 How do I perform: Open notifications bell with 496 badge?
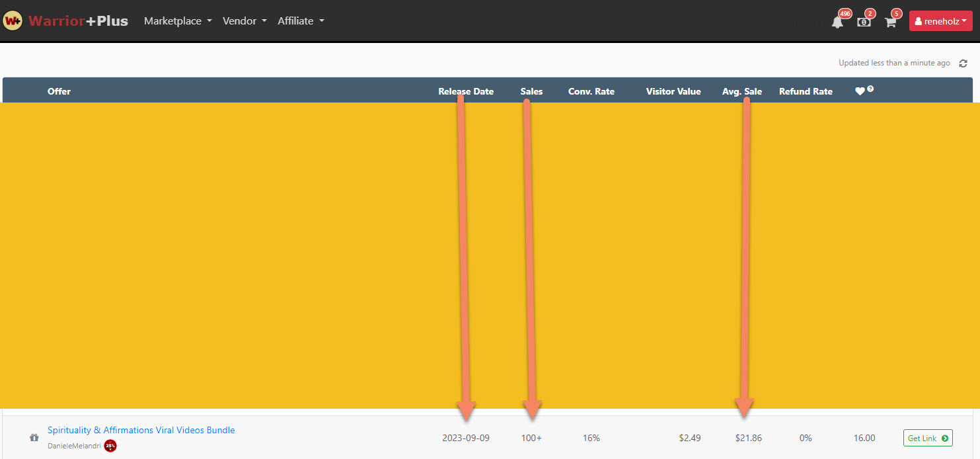(x=837, y=22)
